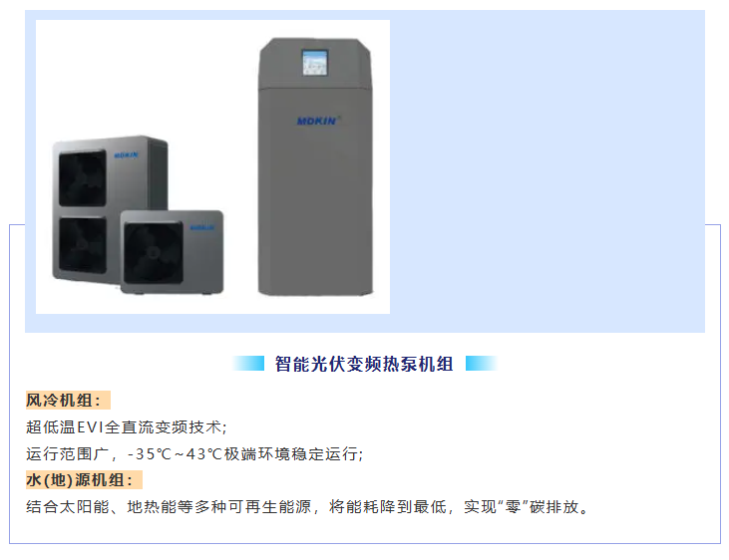Click the top fan of dual-fan unit
This screenshot has width=729, height=560.
pos(83,178)
